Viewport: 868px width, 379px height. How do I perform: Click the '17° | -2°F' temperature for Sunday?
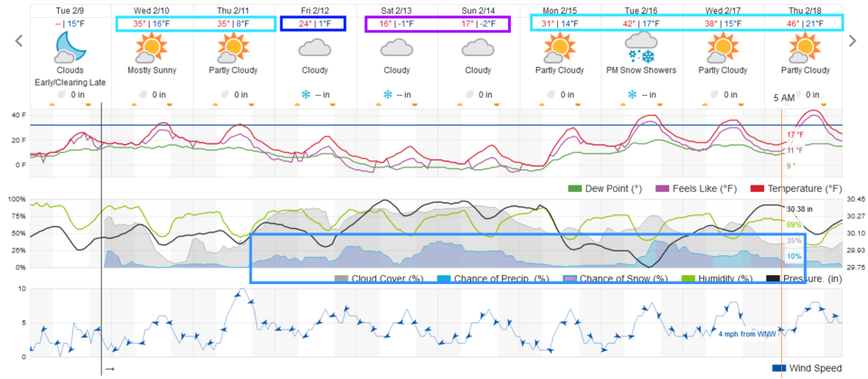click(x=478, y=24)
